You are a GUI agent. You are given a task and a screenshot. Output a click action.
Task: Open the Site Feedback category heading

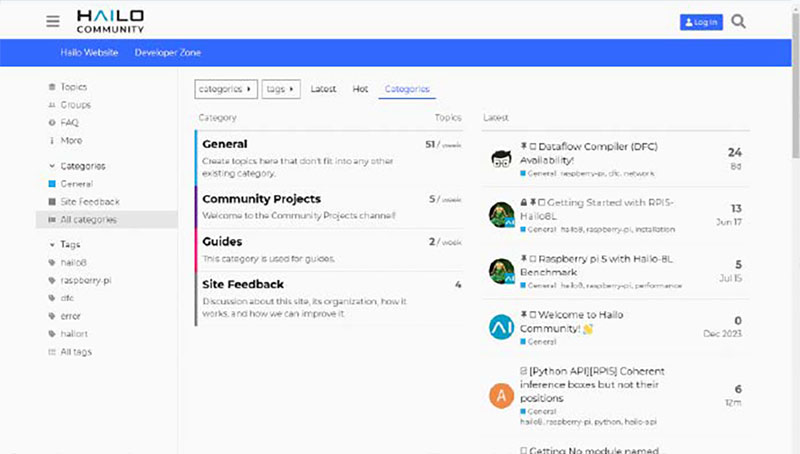243,284
